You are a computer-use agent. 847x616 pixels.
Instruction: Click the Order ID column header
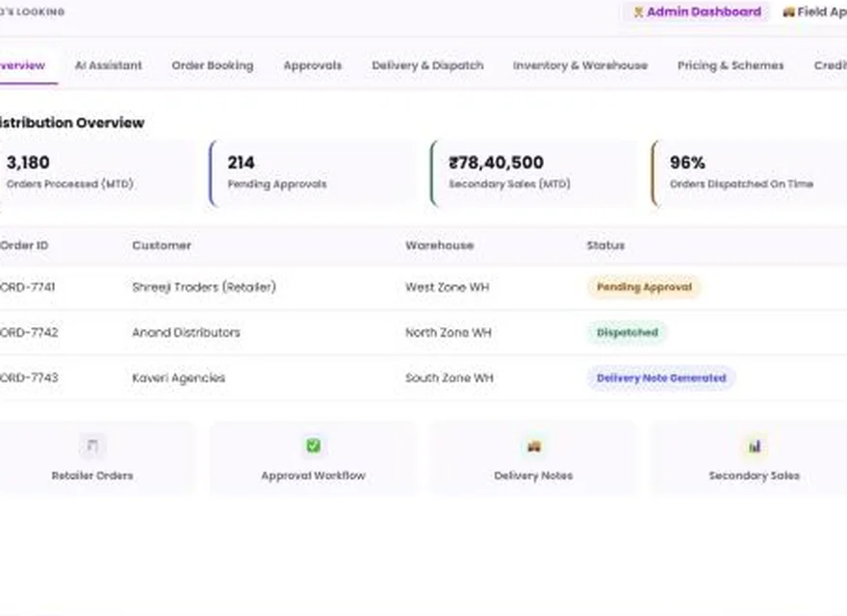tap(24, 245)
